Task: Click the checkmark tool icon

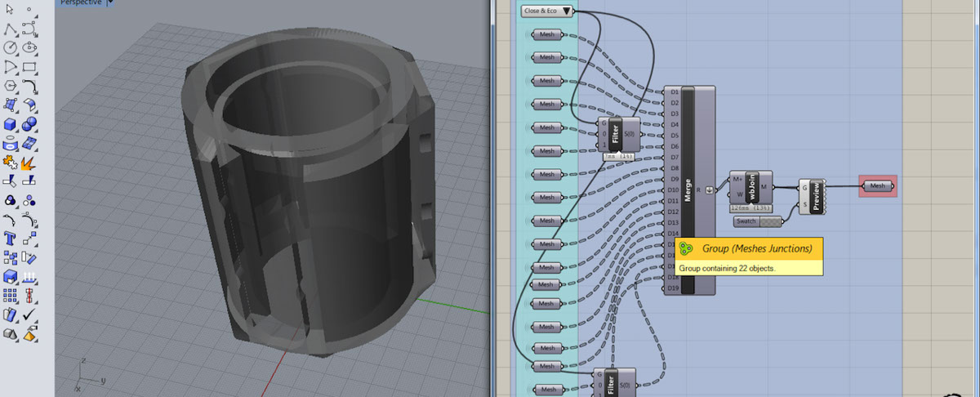Action: [x=30, y=314]
